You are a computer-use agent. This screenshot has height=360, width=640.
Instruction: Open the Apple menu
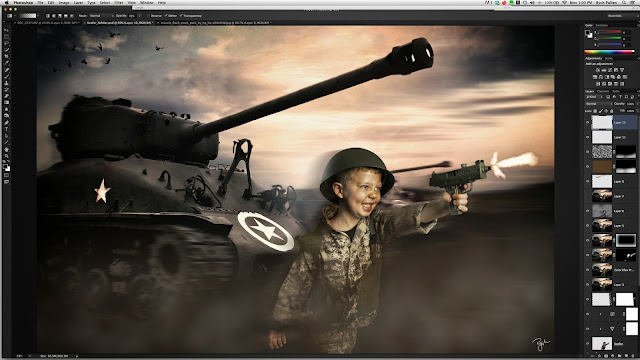click(6, 2)
